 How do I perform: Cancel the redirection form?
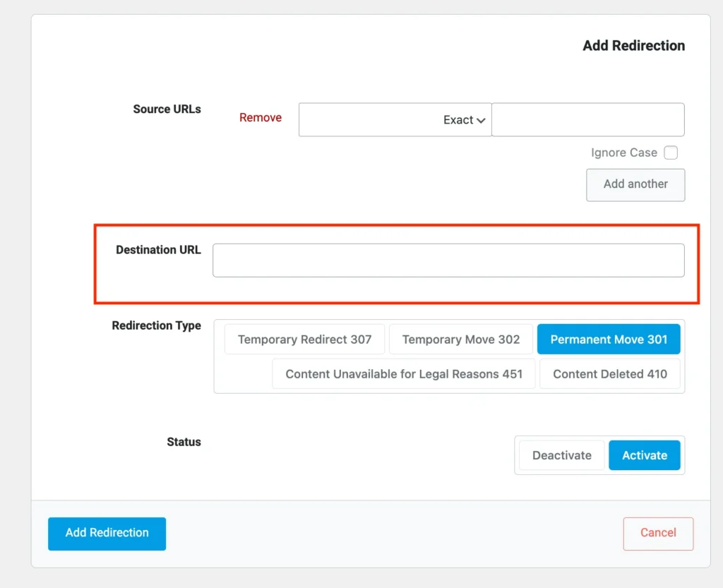[658, 534]
